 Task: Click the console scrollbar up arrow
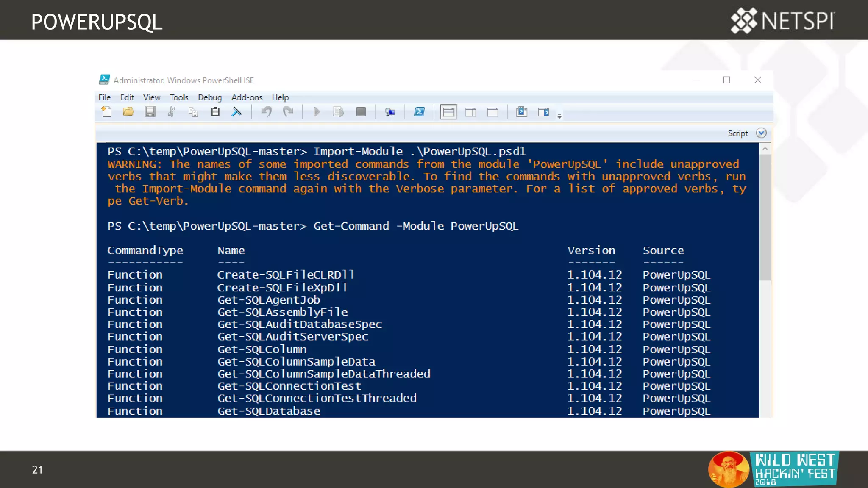click(765, 149)
